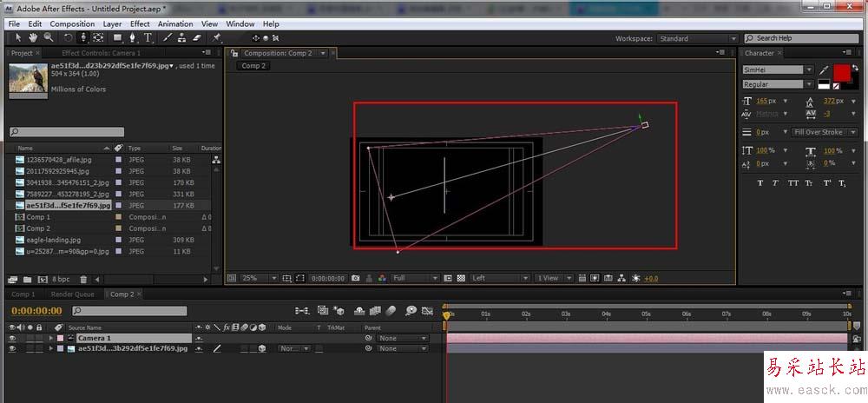This screenshot has height=403, width=868.
Task: Hide Camera 1 layer with eye
Action: click(12, 338)
